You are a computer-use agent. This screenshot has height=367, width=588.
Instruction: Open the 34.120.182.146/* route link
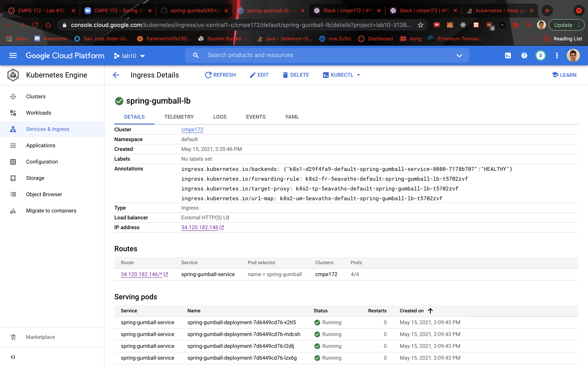click(141, 274)
